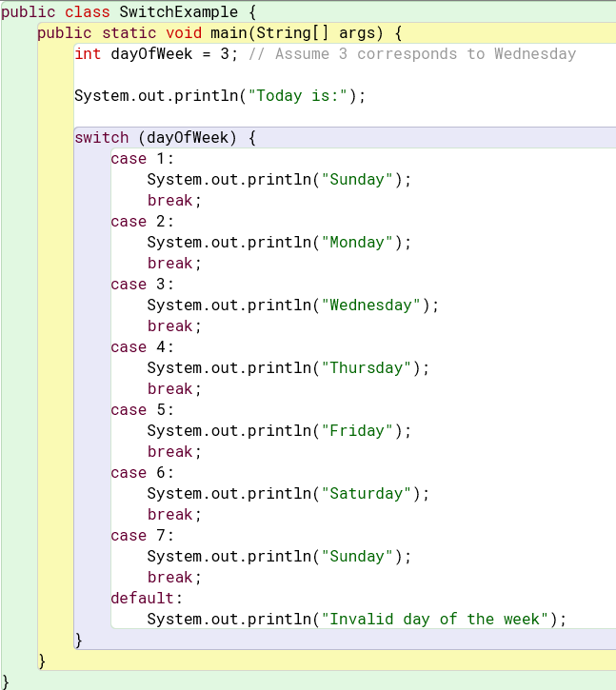
Task: Click the println("Monday") statement
Action: [279, 242]
